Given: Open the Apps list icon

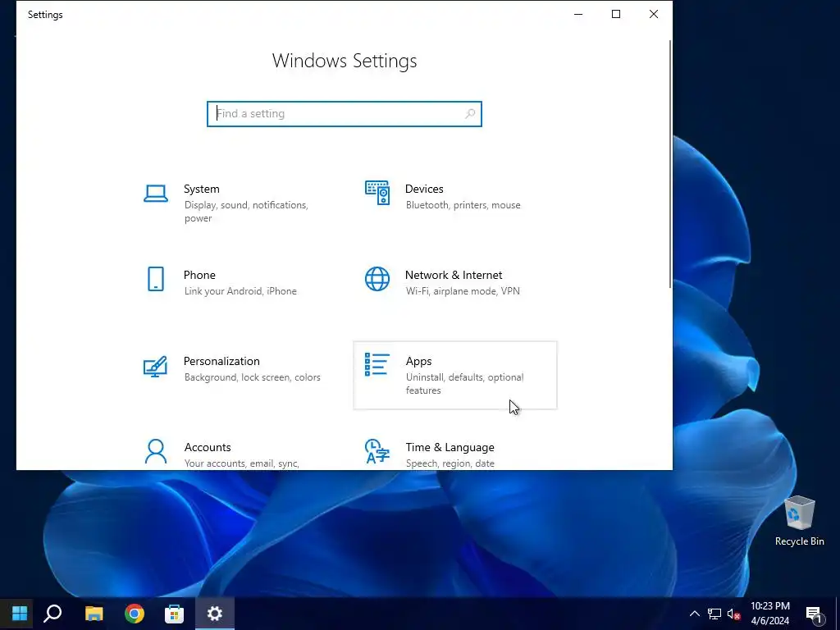Looking at the screenshot, I should [x=377, y=364].
